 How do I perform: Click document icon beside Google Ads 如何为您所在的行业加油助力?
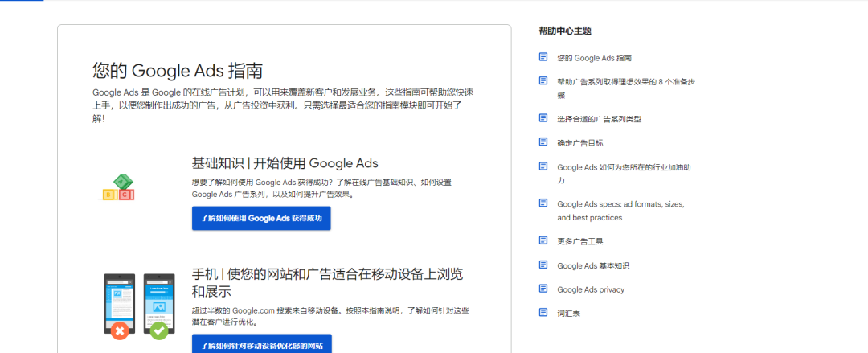[x=543, y=166]
